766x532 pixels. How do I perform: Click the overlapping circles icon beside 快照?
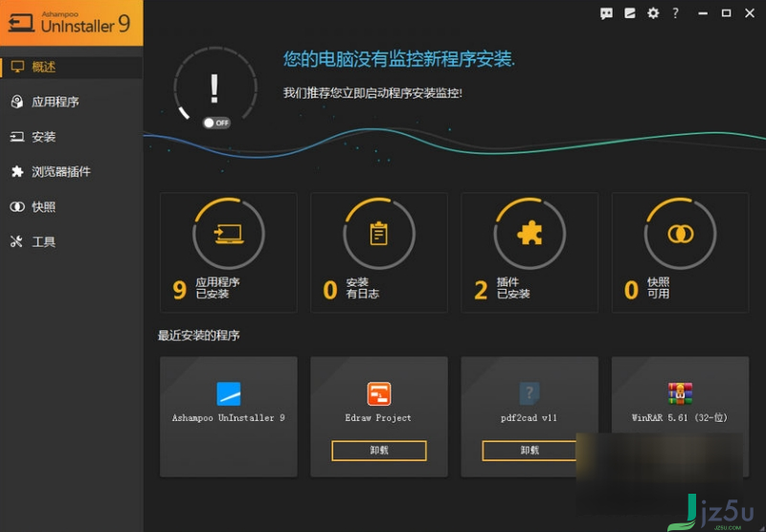pos(17,207)
